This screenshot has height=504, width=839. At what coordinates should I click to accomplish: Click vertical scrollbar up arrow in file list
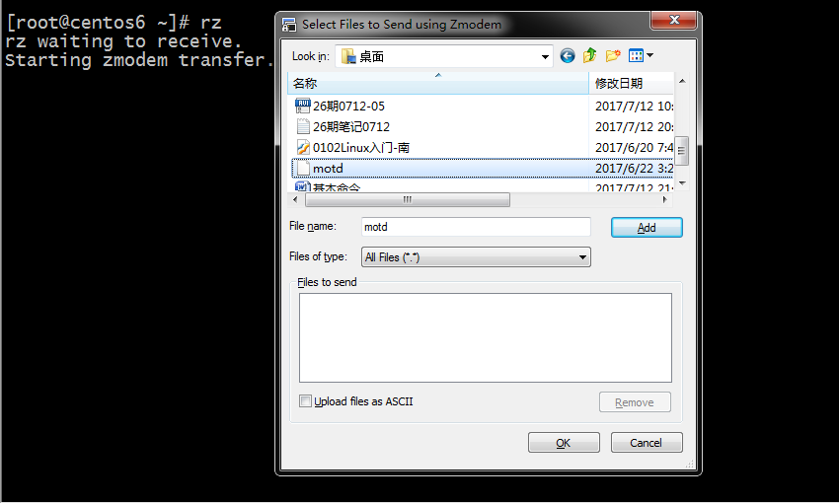pyautogui.click(x=682, y=81)
